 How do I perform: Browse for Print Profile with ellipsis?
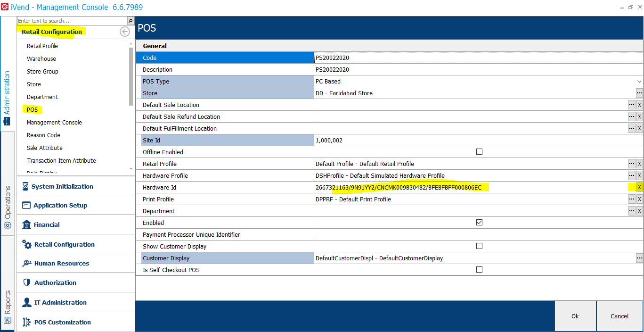tap(632, 199)
